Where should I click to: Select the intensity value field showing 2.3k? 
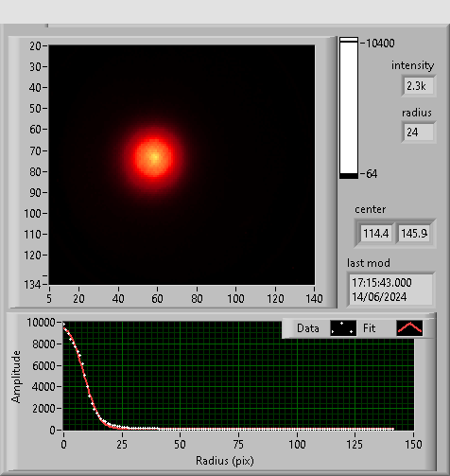419,86
